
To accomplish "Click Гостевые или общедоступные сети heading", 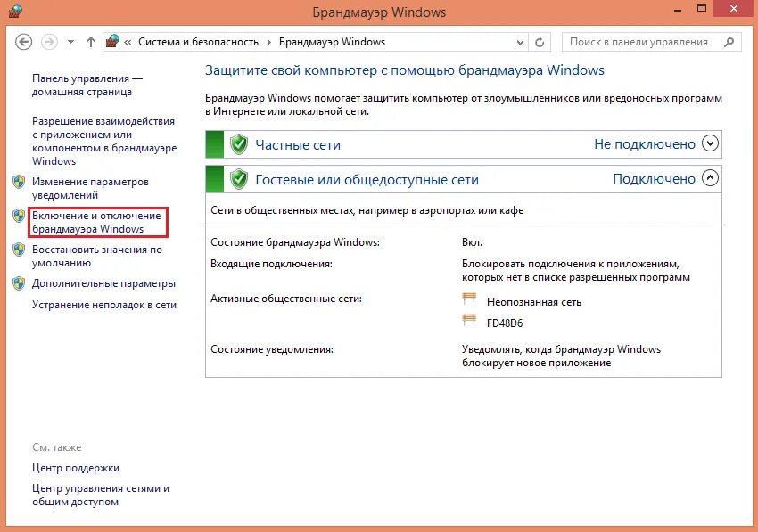I will tap(367, 180).
